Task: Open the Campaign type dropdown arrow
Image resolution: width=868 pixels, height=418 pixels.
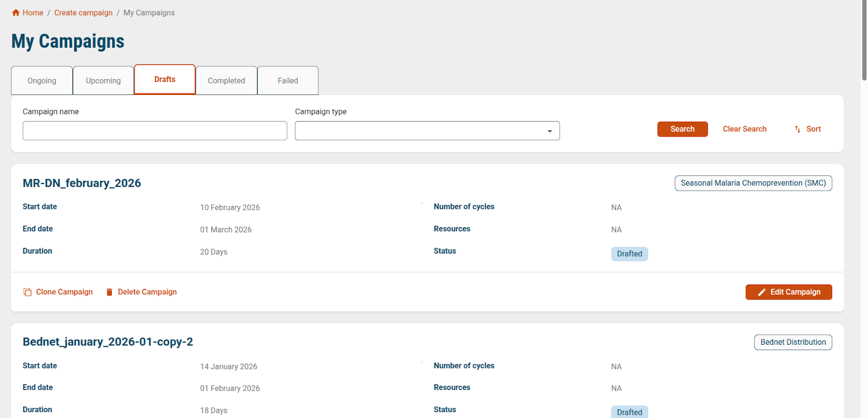Action: (x=550, y=131)
